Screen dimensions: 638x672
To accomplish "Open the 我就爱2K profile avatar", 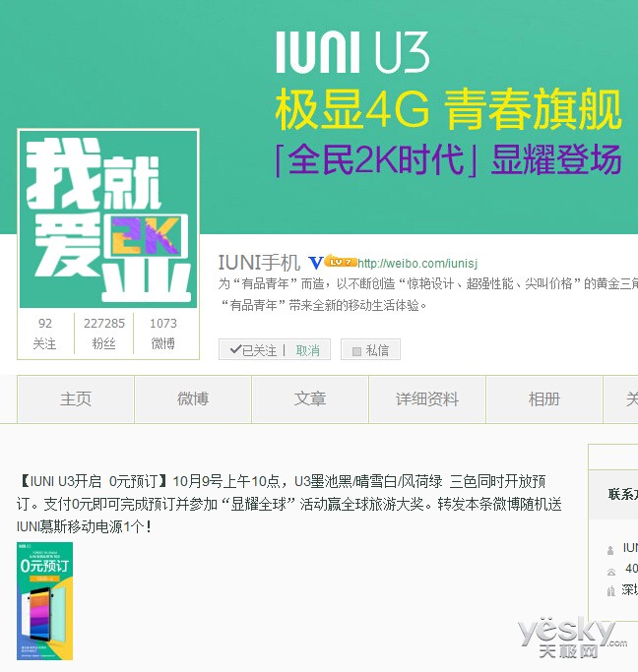I will [108, 218].
